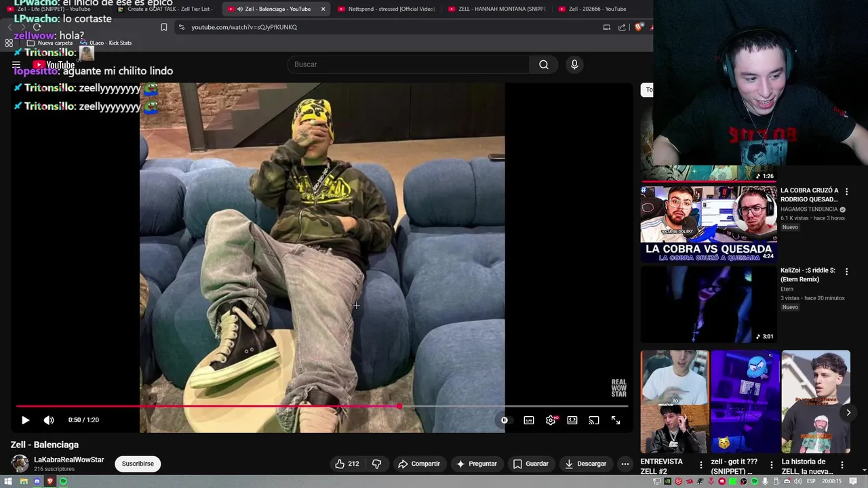The image size is (868, 488).
Task: Bookmark page via address bar icon
Action: (163, 27)
